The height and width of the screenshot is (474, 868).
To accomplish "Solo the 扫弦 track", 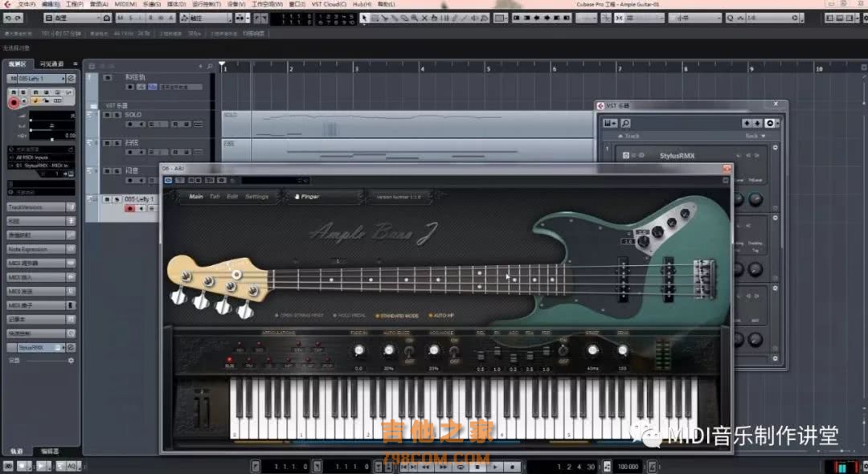I will tap(117, 143).
